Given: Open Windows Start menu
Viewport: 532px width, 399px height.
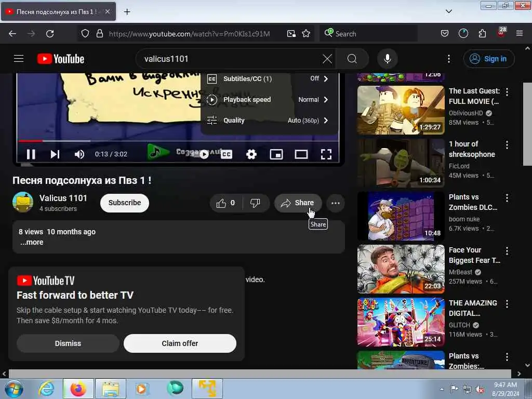Looking at the screenshot, I should coord(14,389).
